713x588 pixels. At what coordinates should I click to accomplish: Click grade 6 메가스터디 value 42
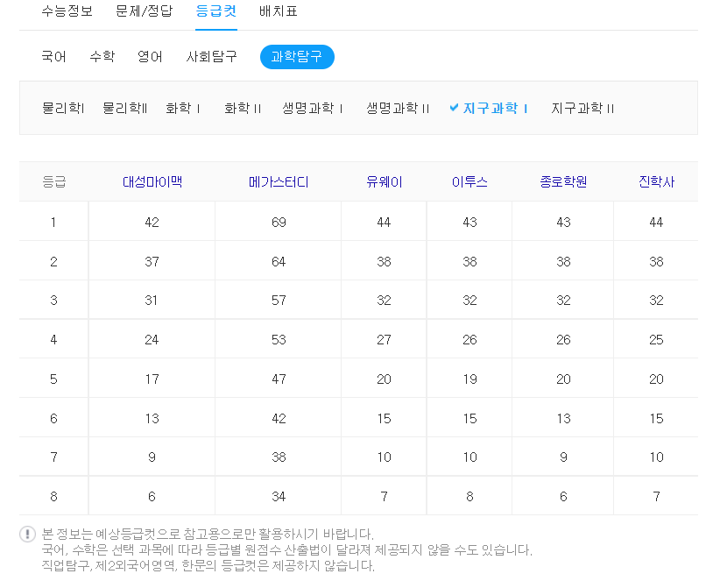pos(279,418)
